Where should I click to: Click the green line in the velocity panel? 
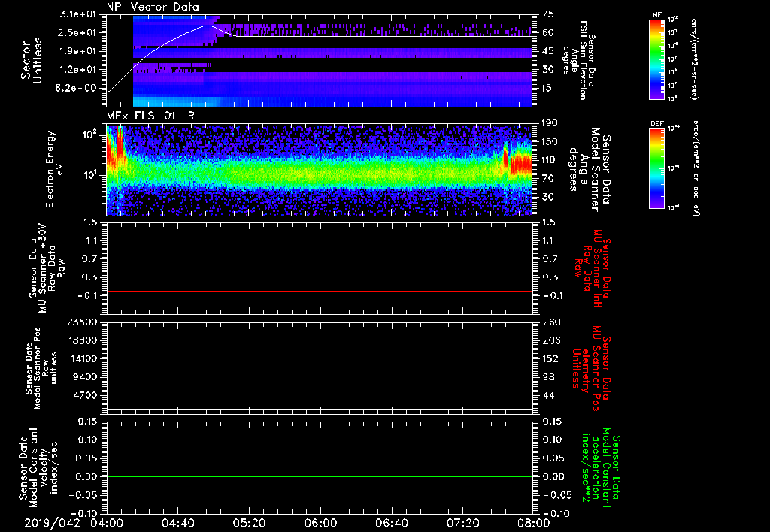click(x=319, y=476)
